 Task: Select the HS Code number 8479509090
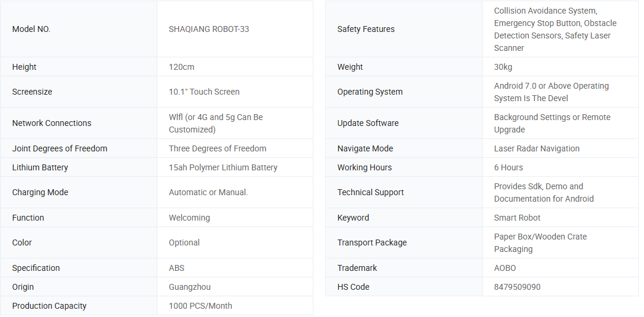coord(517,287)
